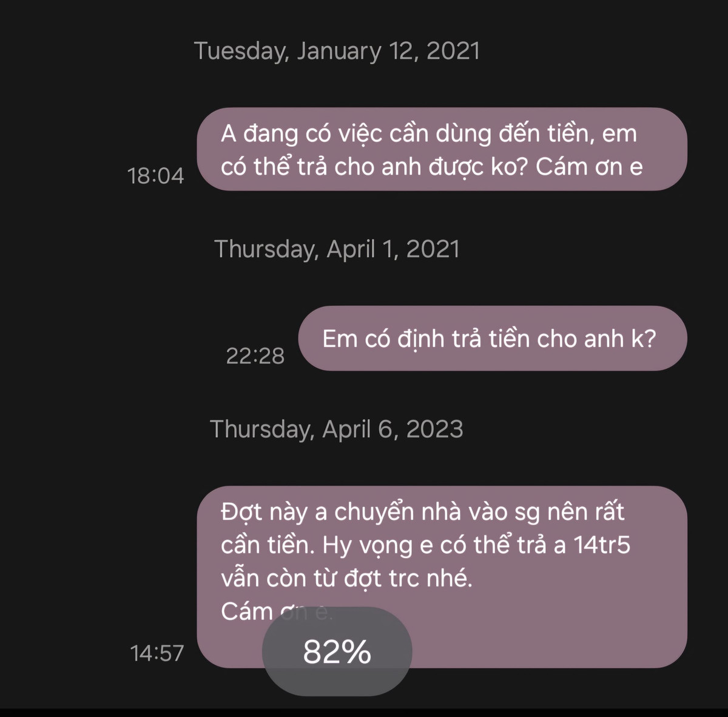Select the 22:28 timestamp
Viewport: 728px width, 717px height.
click(255, 357)
